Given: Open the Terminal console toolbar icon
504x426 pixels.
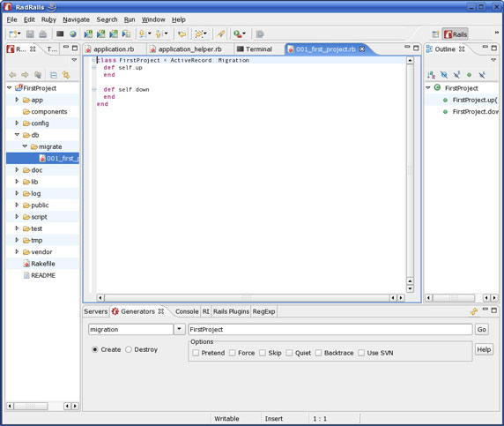Looking at the screenshot, I should tap(60, 34).
